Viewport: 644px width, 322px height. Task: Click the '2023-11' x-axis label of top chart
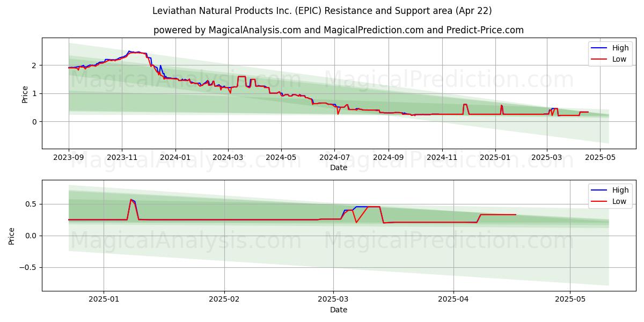point(122,158)
